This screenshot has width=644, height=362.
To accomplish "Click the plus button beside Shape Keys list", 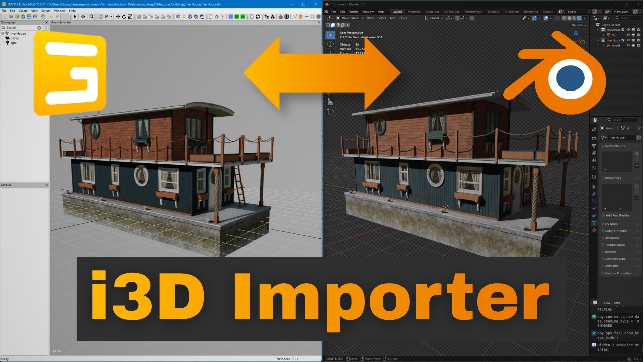I will coord(637,186).
